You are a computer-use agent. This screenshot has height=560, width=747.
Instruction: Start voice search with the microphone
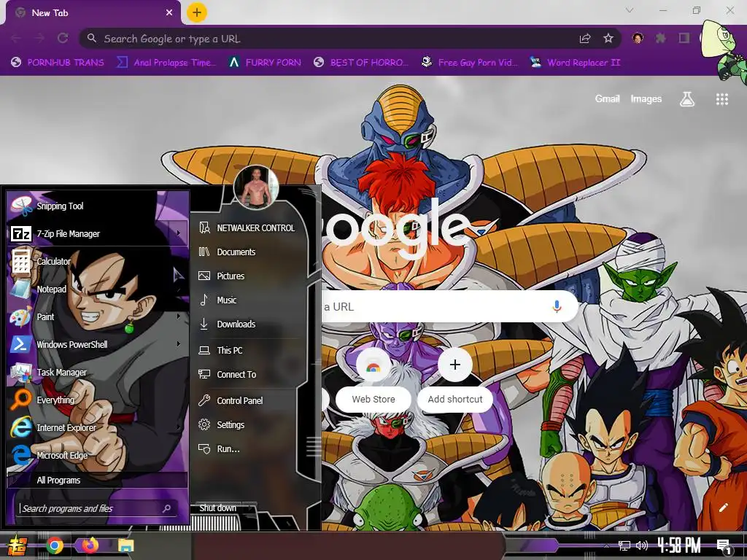(557, 307)
